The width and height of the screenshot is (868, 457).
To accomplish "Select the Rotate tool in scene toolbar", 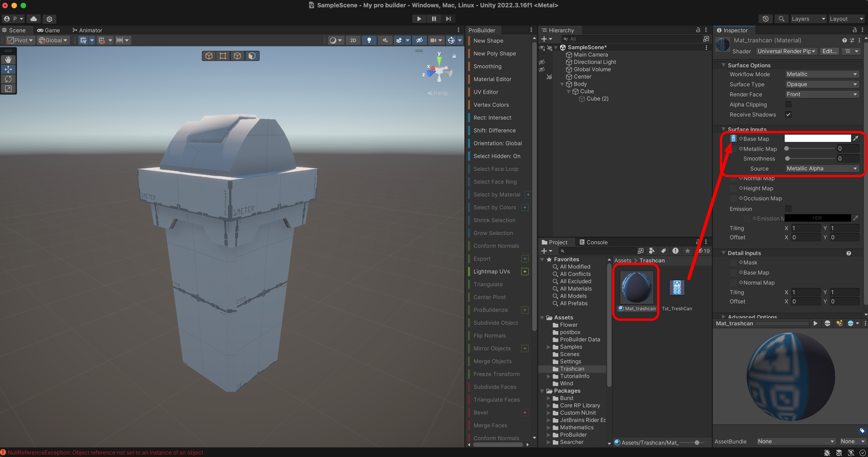I will tap(8, 79).
